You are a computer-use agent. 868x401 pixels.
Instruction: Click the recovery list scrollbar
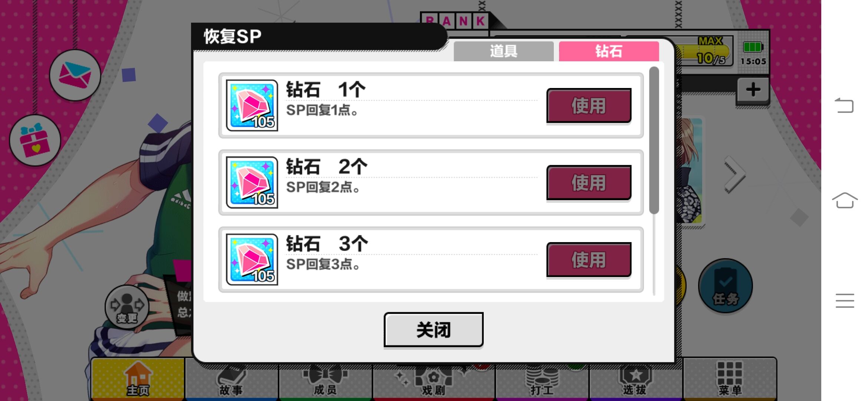point(654,140)
